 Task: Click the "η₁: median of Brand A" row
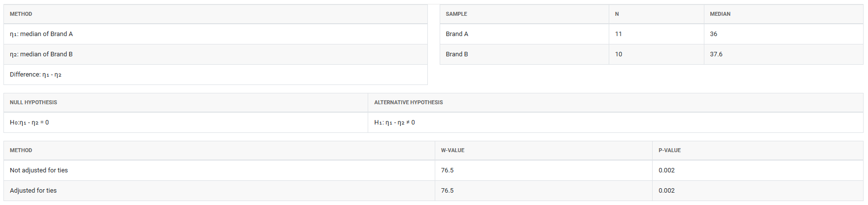click(x=41, y=34)
